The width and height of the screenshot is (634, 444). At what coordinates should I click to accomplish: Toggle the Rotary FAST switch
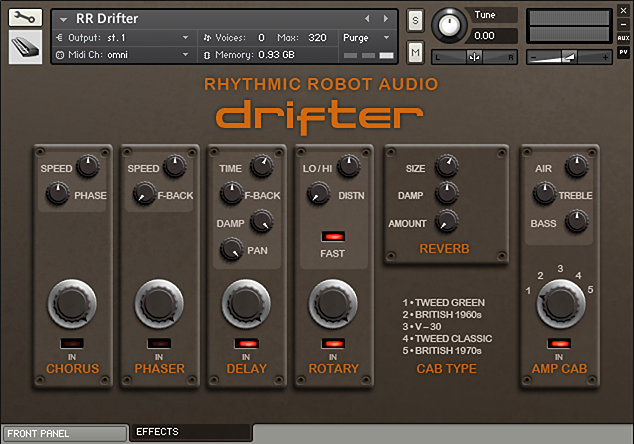point(333,237)
